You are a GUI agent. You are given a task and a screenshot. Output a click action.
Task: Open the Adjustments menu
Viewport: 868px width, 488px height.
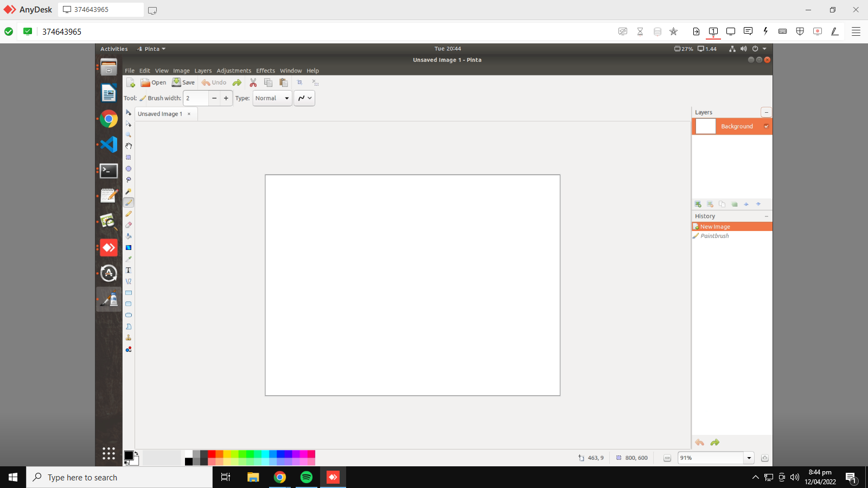[234, 70]
